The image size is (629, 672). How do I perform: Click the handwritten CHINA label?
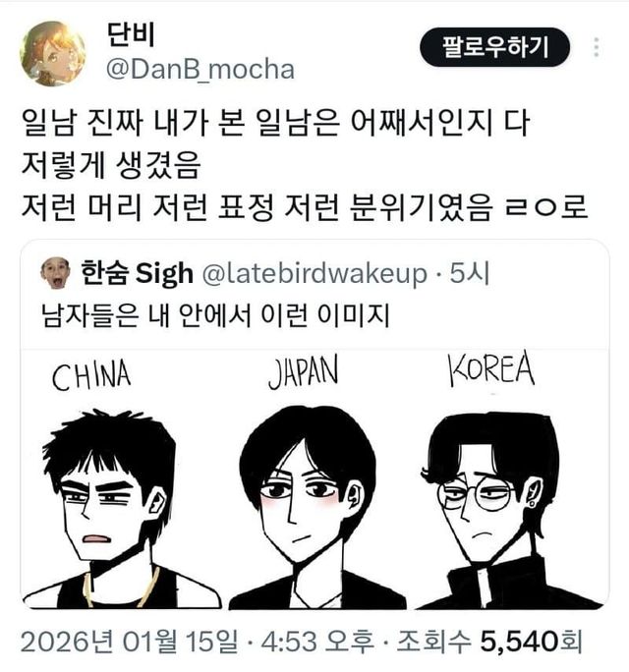pos(91,375)
